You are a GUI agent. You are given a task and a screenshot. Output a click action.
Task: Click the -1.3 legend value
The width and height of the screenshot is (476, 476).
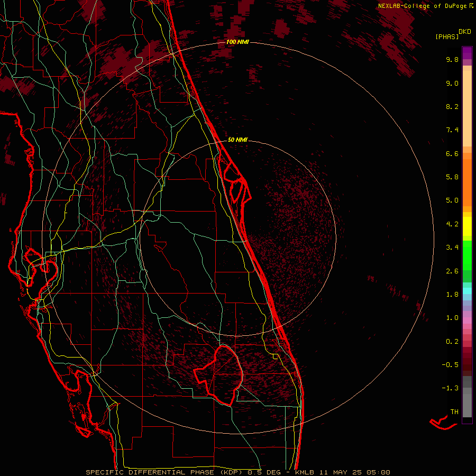coord(450,388)
